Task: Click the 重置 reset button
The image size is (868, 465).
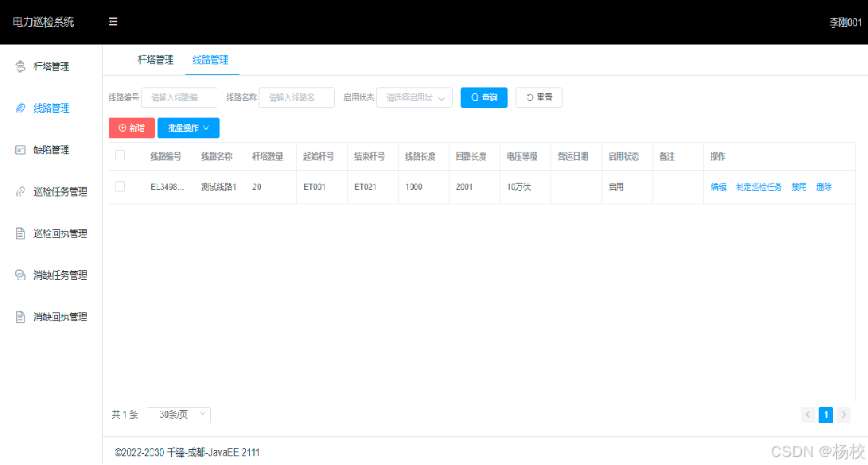Action: click(539, 97)
